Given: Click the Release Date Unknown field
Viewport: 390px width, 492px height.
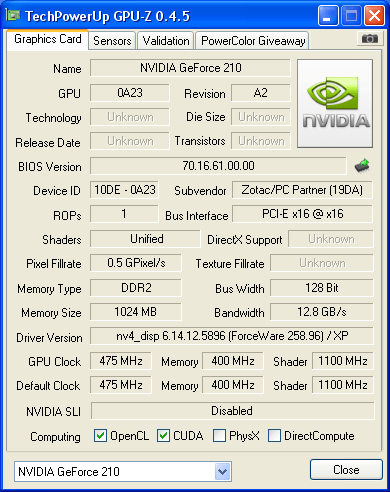Looking at the screenshot, I should (130, 141).
